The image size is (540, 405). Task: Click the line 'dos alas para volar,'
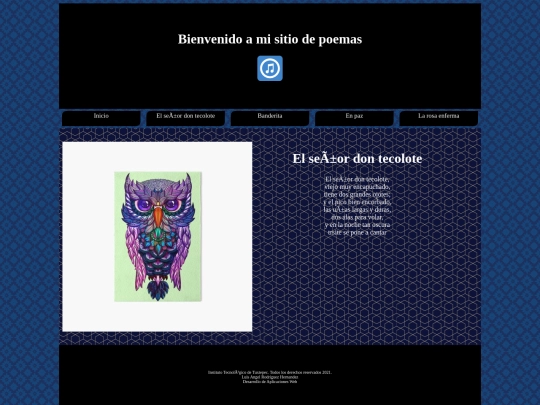pyautogui.click(x=357, y=217)
